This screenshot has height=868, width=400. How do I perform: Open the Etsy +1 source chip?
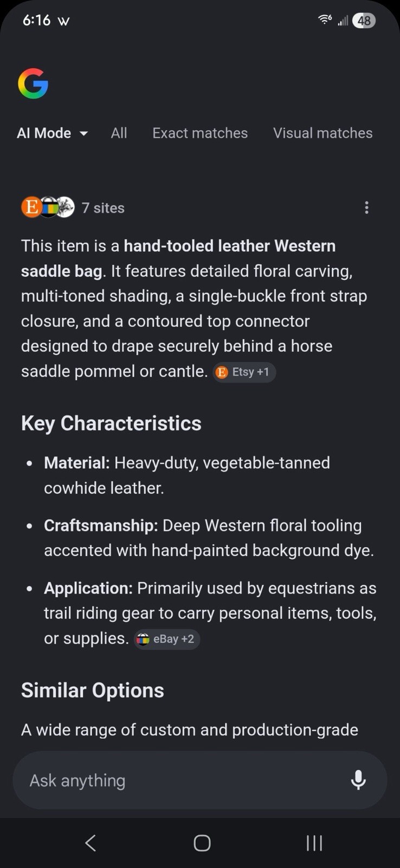point(244,372)
